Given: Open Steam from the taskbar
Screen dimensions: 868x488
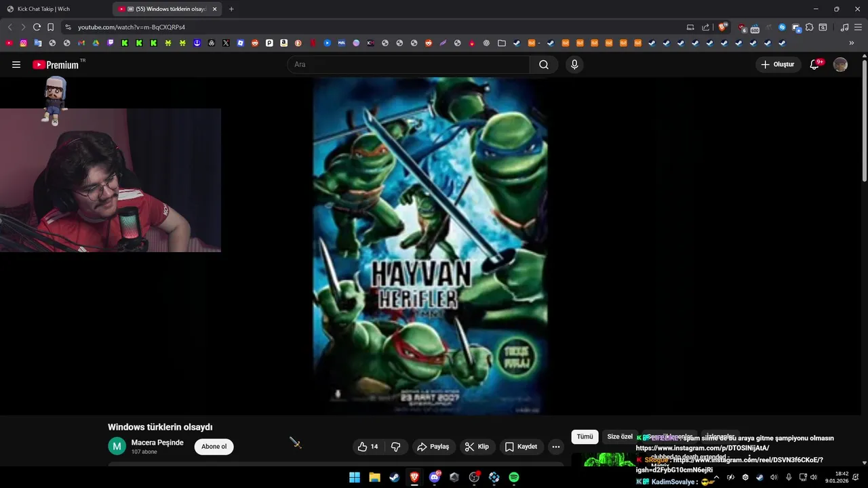Looking at the screenshot, I should [x=394, y=477].
